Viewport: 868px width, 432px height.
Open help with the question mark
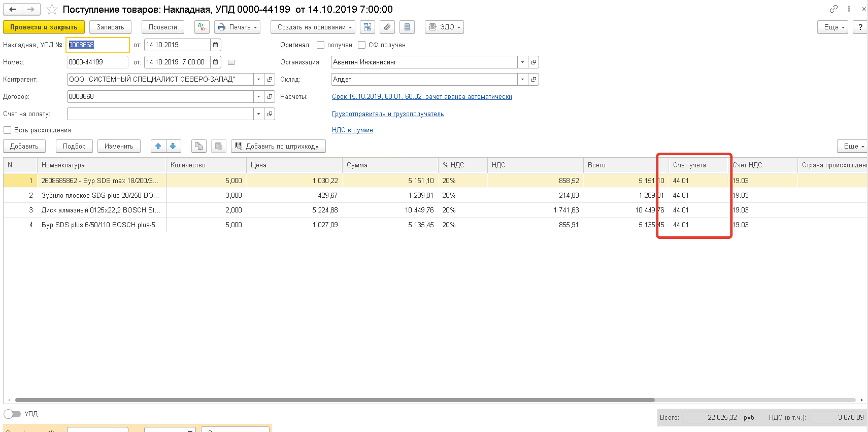click(x=860, y=27)
